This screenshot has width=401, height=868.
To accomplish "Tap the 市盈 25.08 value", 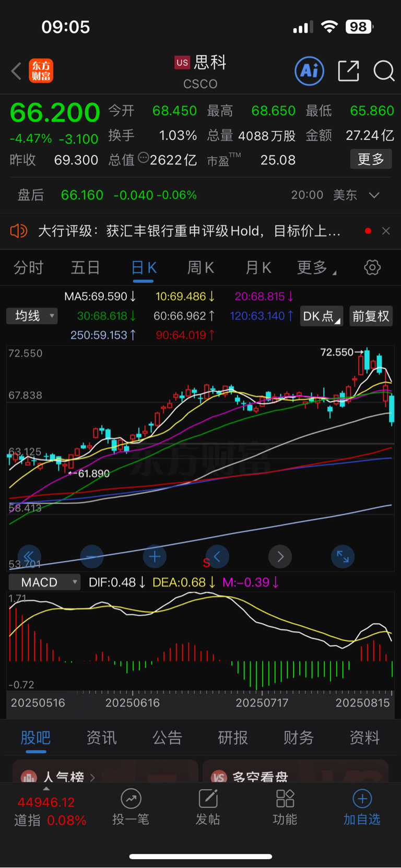I will click(x=278, y=160).
